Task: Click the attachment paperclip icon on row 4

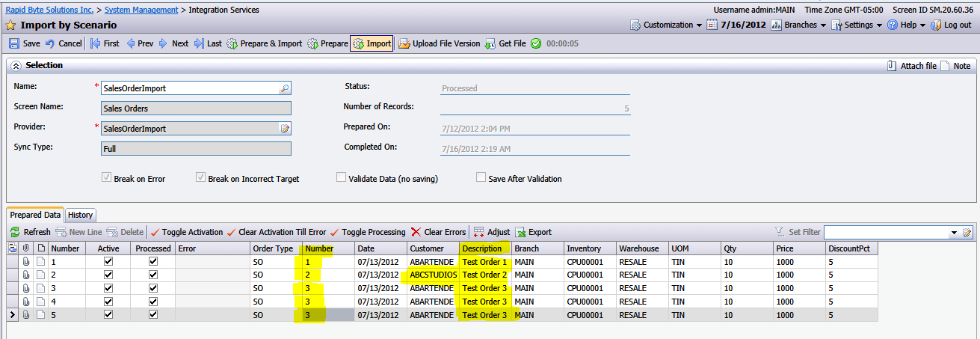Action: pyautogui.click(x=26, y=302)
